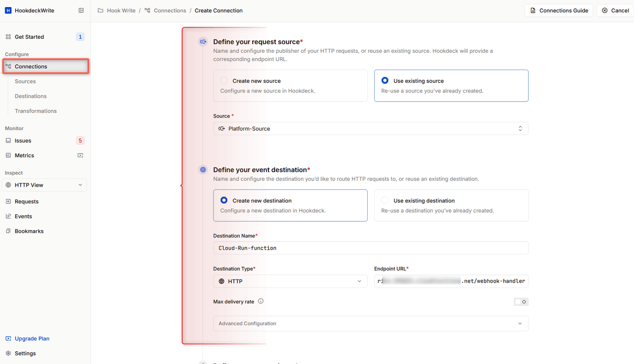
Task: Select the Use existing destination option
Action: (x=385, y=200)
